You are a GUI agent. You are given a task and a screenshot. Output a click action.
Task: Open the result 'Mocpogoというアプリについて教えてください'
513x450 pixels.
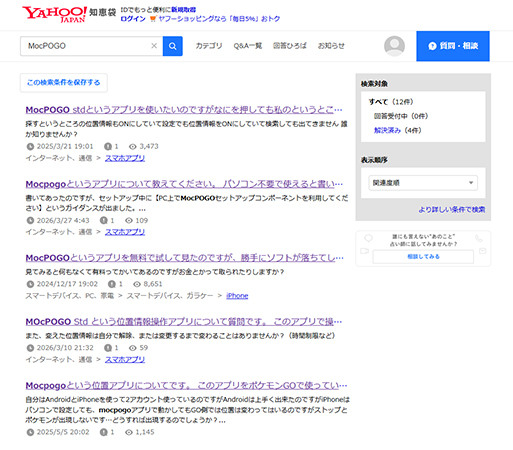coord(184,184)
